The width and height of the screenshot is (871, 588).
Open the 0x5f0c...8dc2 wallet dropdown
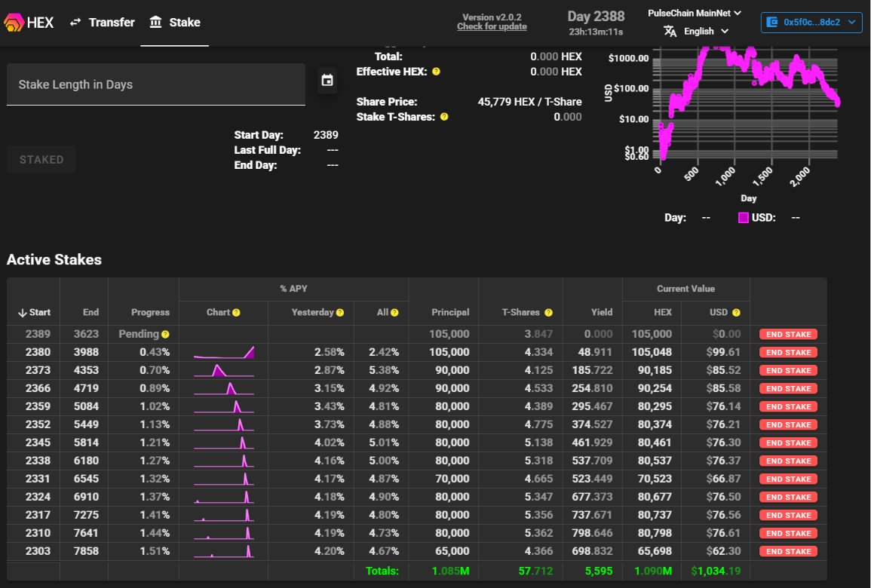(811, 22)
